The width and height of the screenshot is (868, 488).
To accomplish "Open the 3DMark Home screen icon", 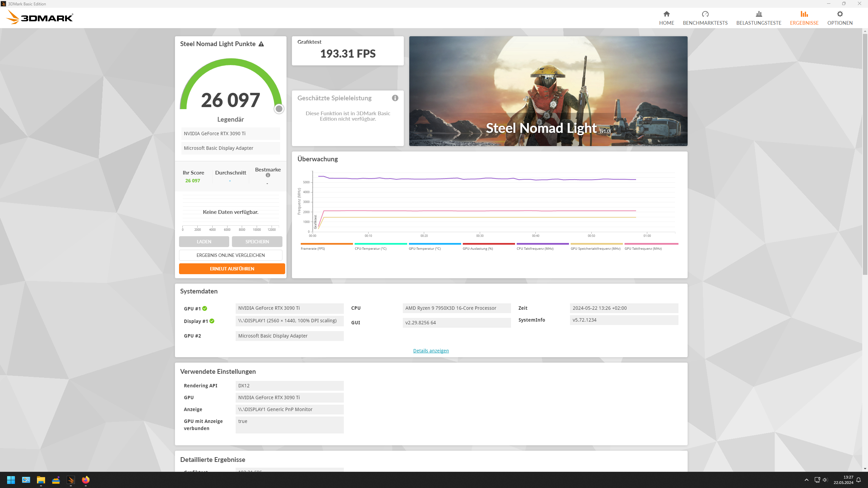I will click(667, 14).
